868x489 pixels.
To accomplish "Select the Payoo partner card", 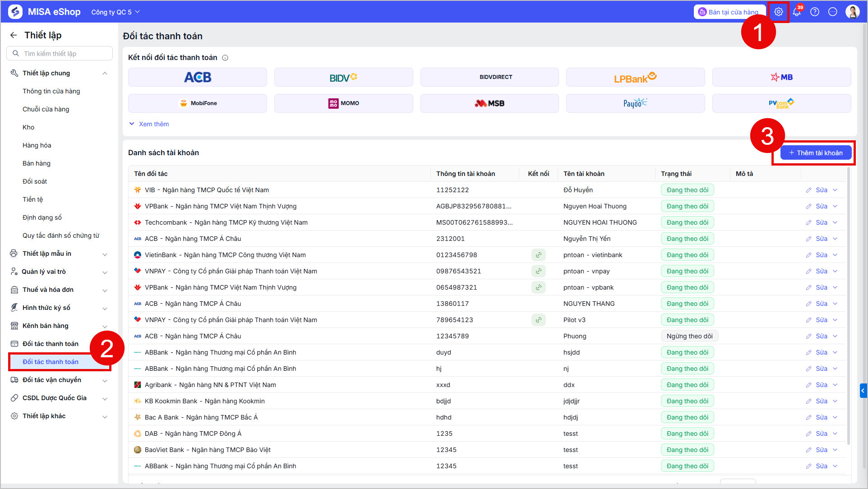I will click(636, 103).
